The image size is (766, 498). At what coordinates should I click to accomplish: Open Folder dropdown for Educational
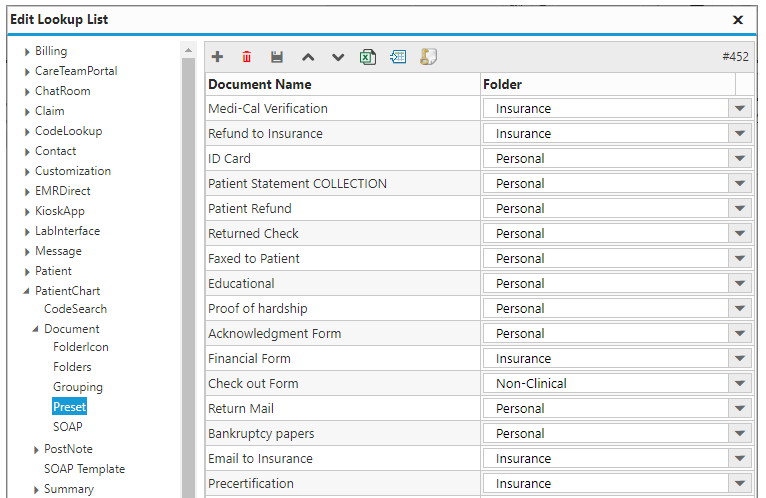pyautogui.click(x=740, y=283)
